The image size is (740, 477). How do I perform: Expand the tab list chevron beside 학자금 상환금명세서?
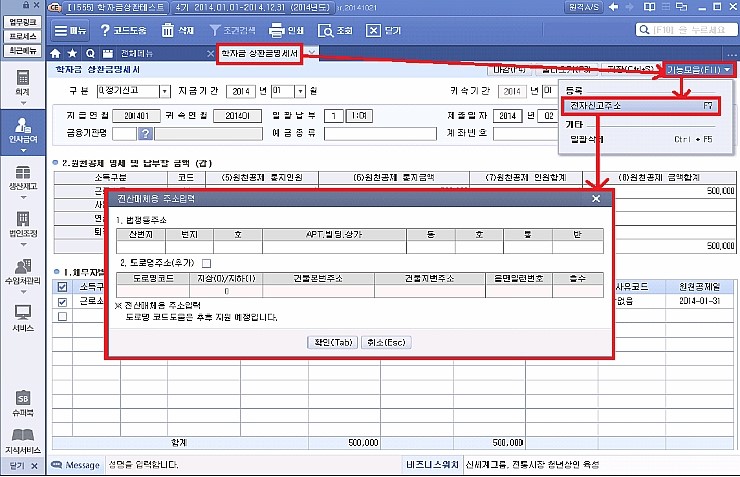click(x=311, y=51)
